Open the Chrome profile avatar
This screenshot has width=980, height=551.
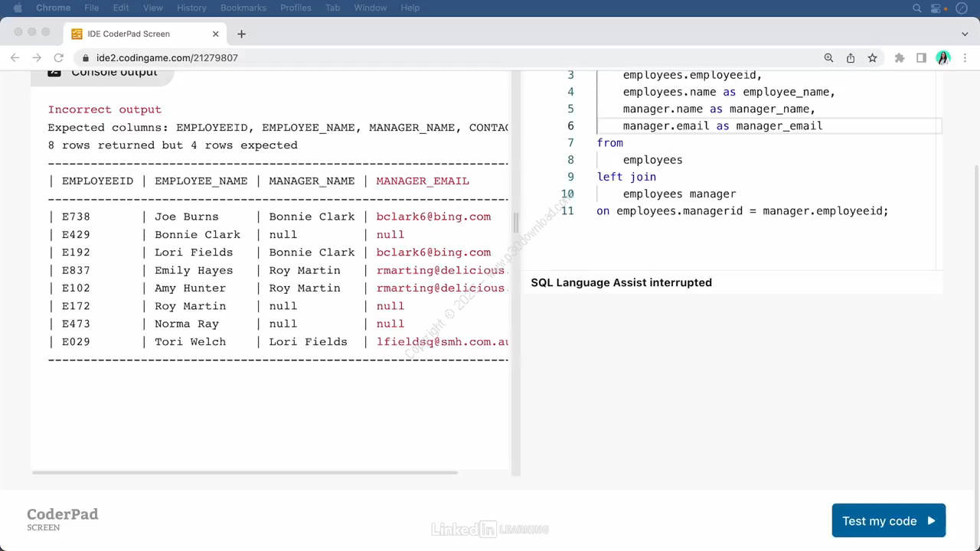click(x=943, y=58)
